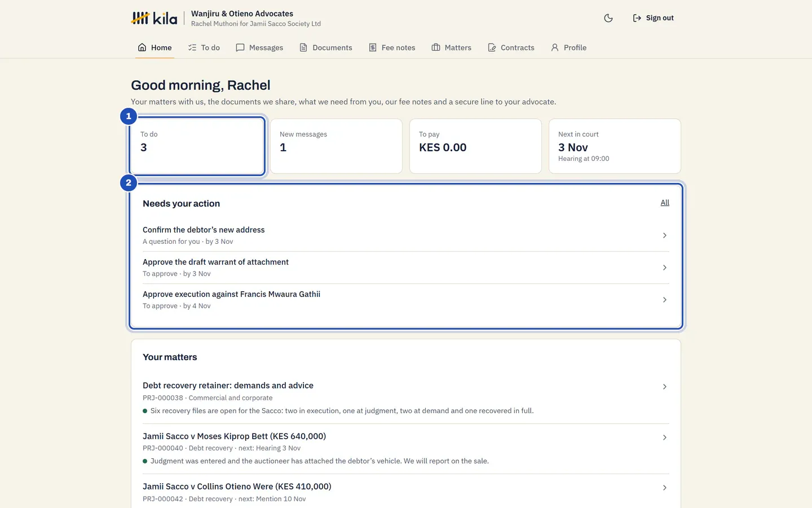Click the sign-out arrow icon
The image size is (812, 508).
click(x=637, y=18)
